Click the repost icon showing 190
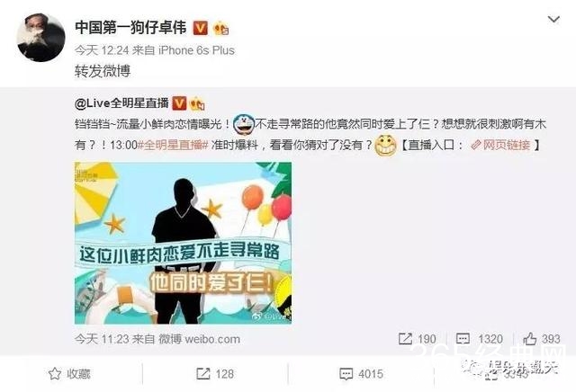 pyautogui.click(x=418, y=338)
